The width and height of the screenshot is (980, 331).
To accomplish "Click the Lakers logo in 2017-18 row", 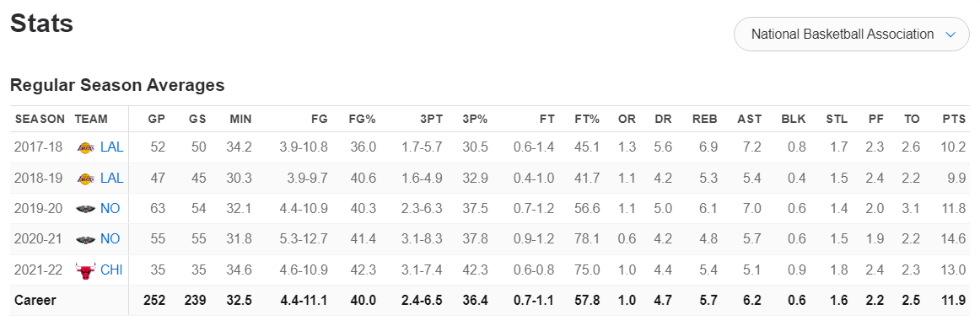I will click(x=85, y=147).
